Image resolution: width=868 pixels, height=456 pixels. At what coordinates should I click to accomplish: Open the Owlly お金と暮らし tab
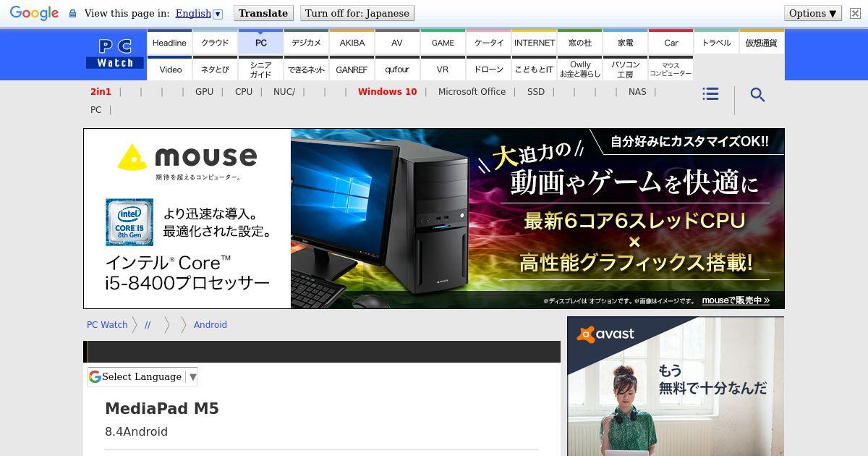click(x=579, y=69)
